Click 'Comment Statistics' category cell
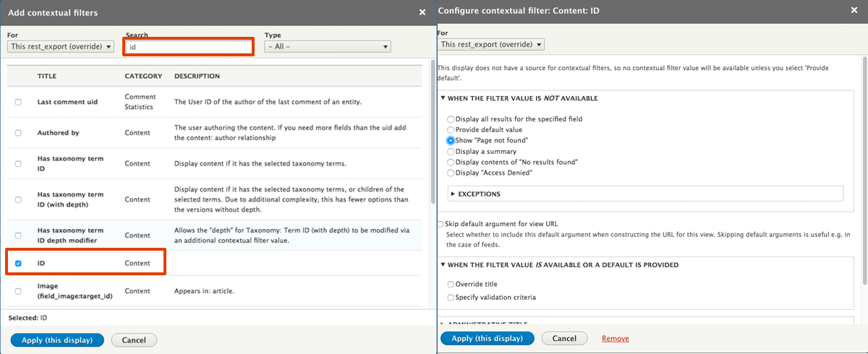 pyautogui.click(x=140, y=102)
